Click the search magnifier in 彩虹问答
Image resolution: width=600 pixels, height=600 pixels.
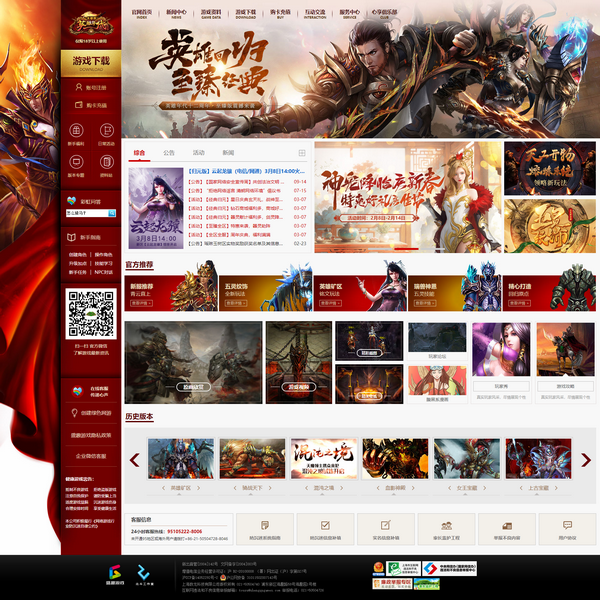point(112,213)
